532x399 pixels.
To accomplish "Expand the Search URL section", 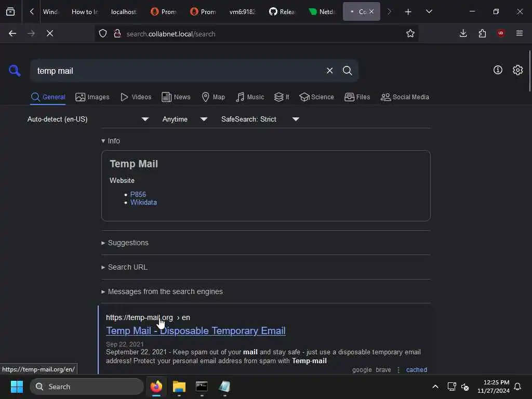I will [125, 267].
